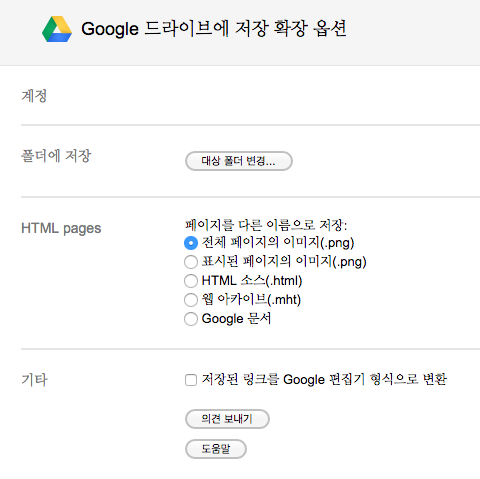Screen dimensions: 480x479
Task: Select 전체 페이지의 이미지(.png) radio option
Action: (191, 243)
